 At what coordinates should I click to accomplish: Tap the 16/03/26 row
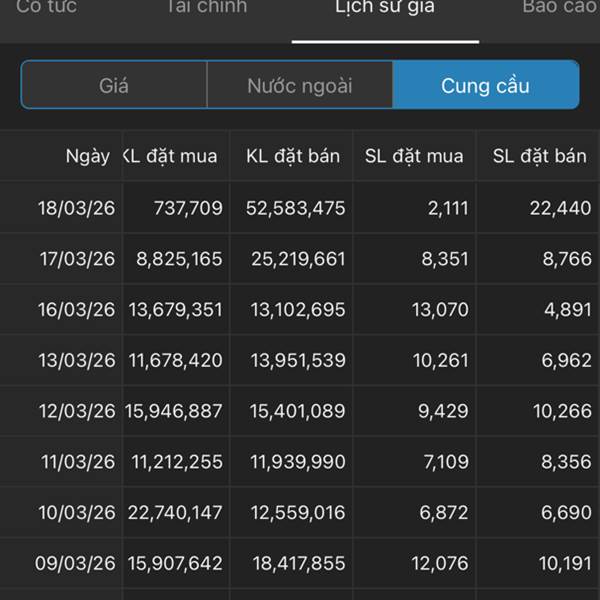tap(76, 310)
